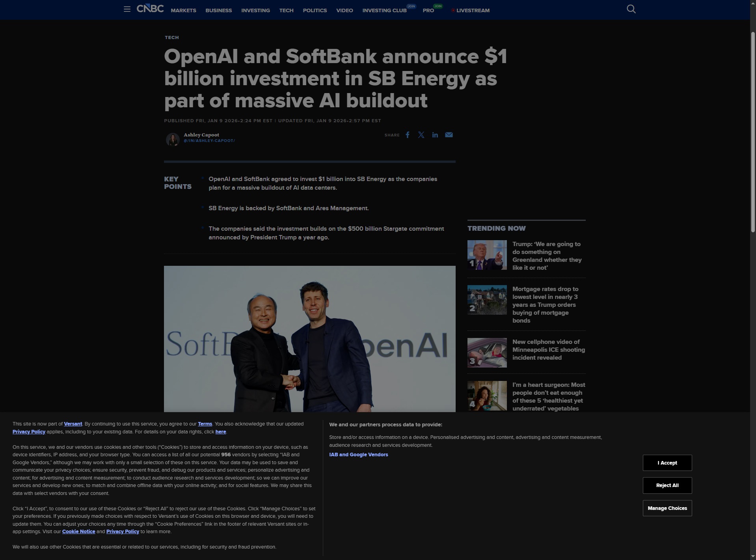Open the site search magnifier
This screenshot has width=756, height=560.
coord(631,9)
